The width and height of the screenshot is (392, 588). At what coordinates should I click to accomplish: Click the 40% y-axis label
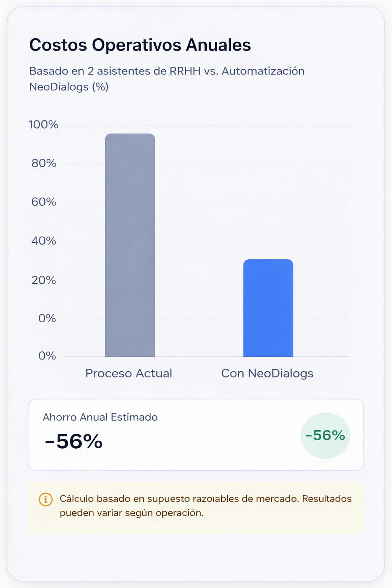click(44, 241)
